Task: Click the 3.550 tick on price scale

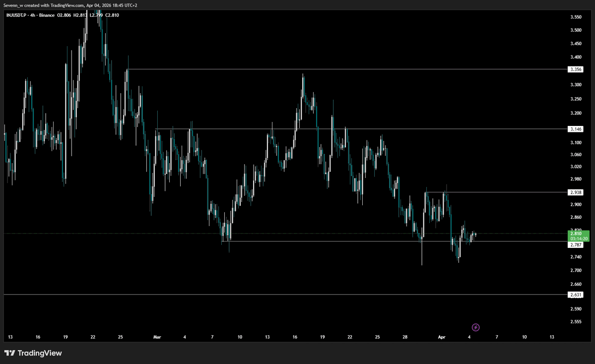Action: (x=576, y=17)
